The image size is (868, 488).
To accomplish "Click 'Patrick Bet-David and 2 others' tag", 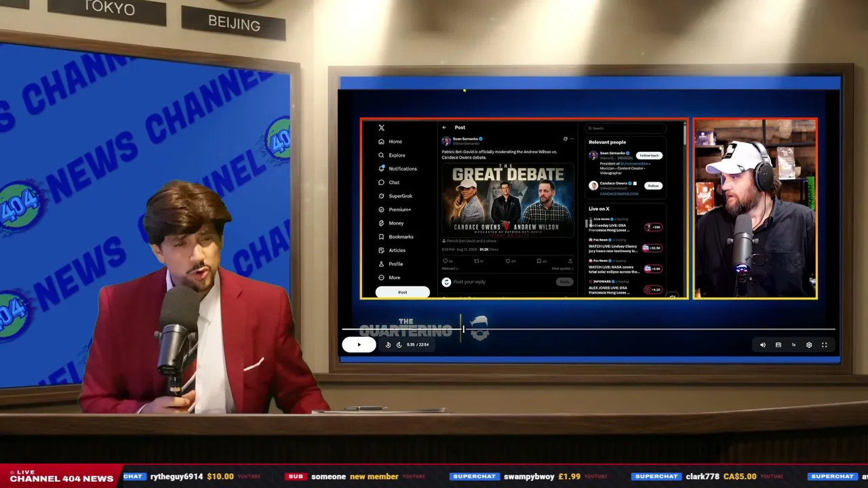I will pos(469,241).
